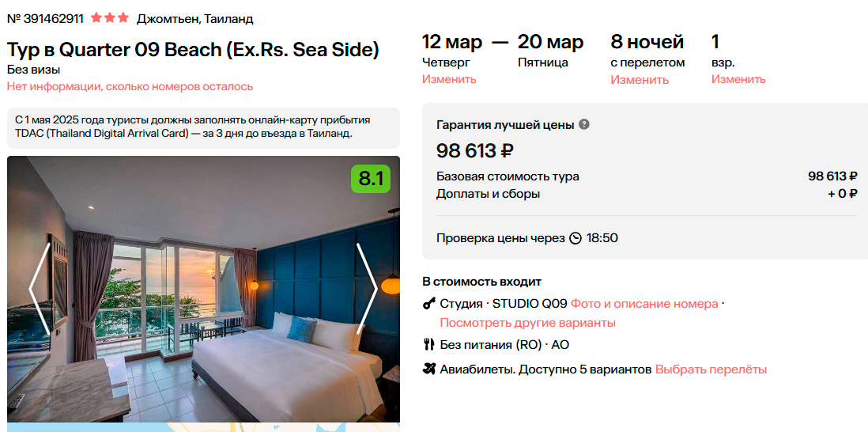This screenshot has height=432, width=868.
Task: Show the next hotel photo arrow
Action: coord(366,289)
